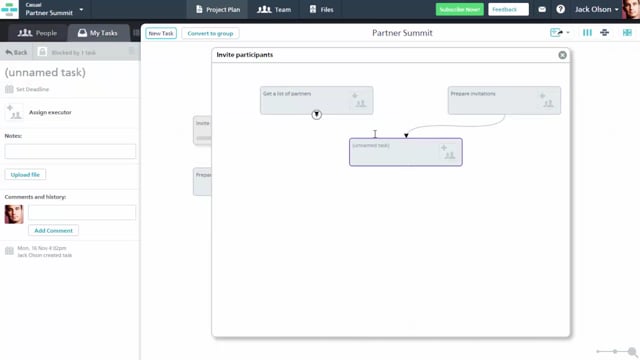This screenshot has height=360, width=640.
Task: Open the export/share dropdown in toolbar
Action: click(560, 33)
